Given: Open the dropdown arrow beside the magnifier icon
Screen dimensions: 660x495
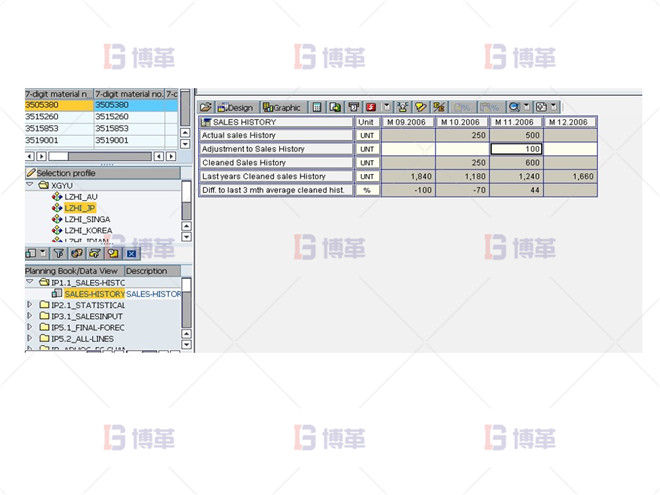Looking at the screenshot, I should pyautogui.click(x=526, y=107).
